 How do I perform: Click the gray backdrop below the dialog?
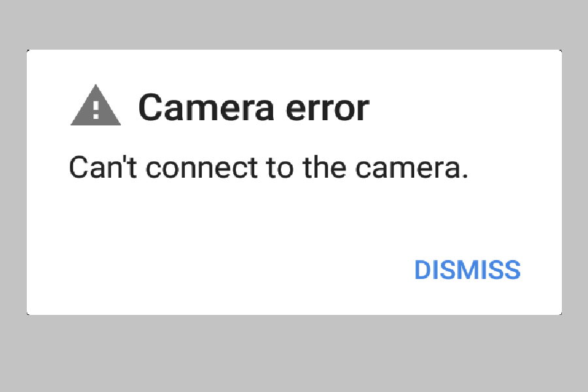[294, 354]
